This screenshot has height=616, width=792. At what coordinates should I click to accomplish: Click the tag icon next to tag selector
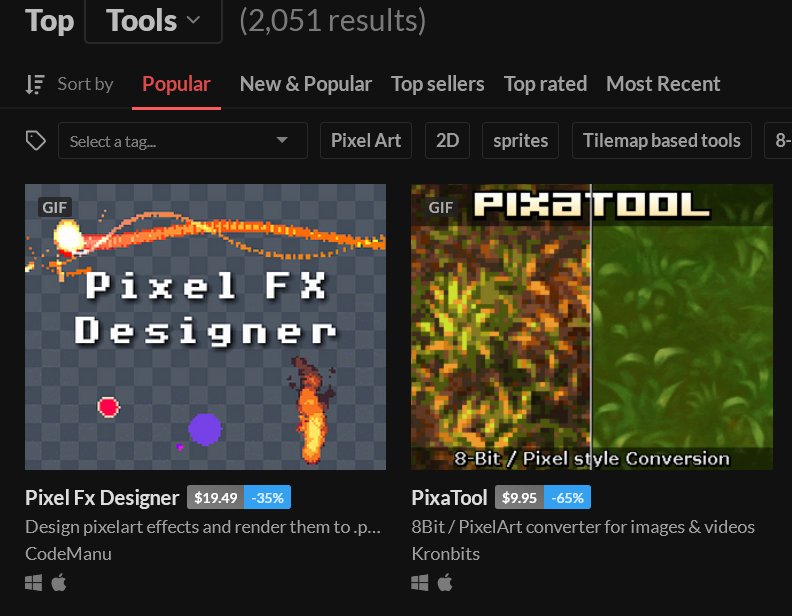click(x=35, y=140)
